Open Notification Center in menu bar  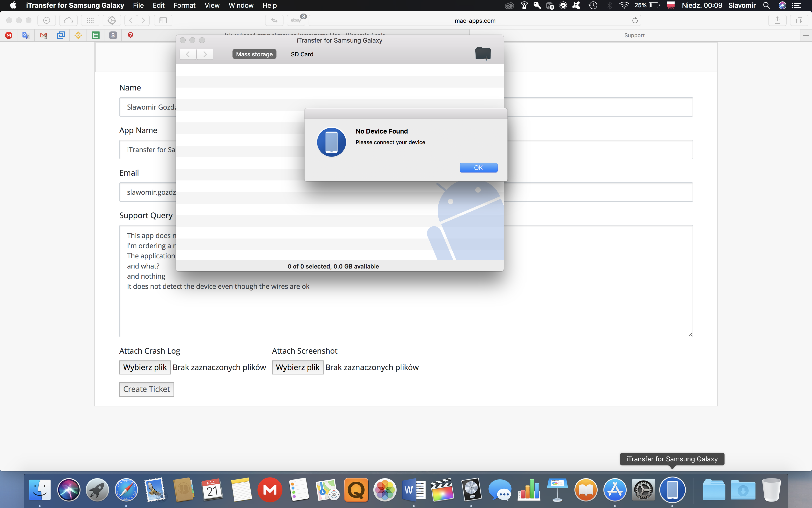click(x=797, y=5)
